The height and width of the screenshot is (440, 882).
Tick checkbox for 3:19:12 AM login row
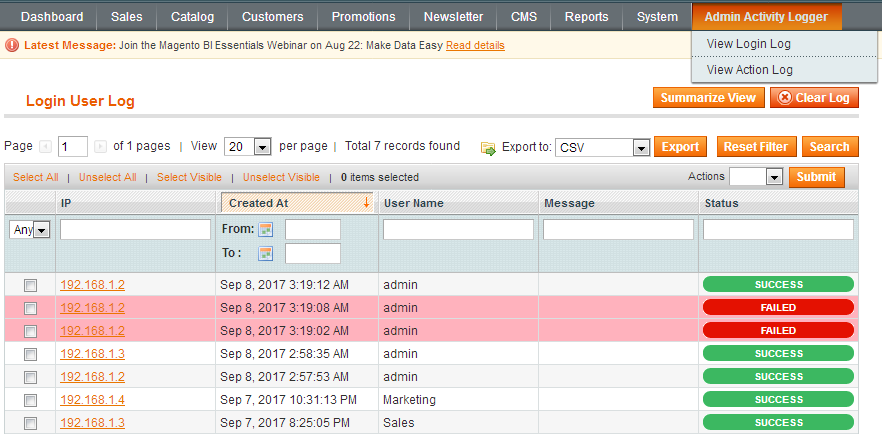30,285
